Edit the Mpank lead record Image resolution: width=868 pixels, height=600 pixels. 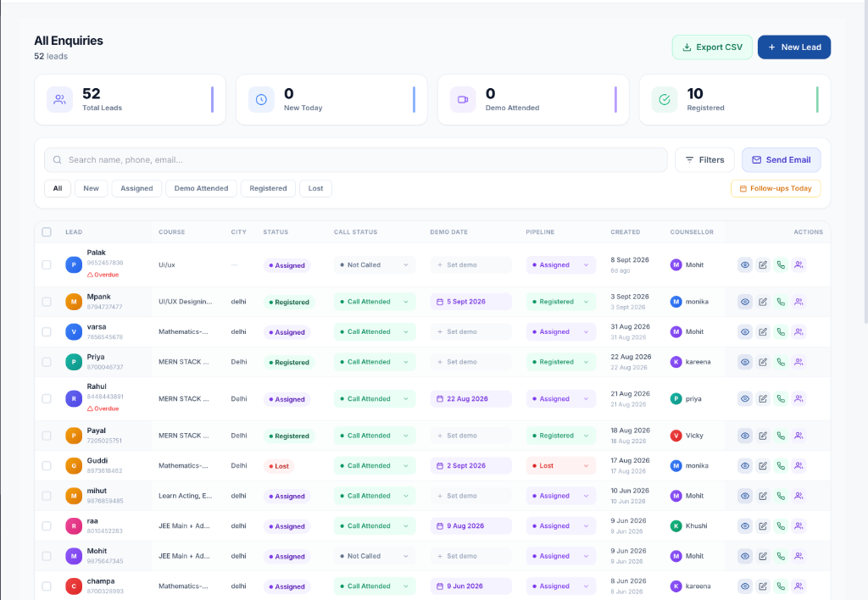[x=763, y=302]
